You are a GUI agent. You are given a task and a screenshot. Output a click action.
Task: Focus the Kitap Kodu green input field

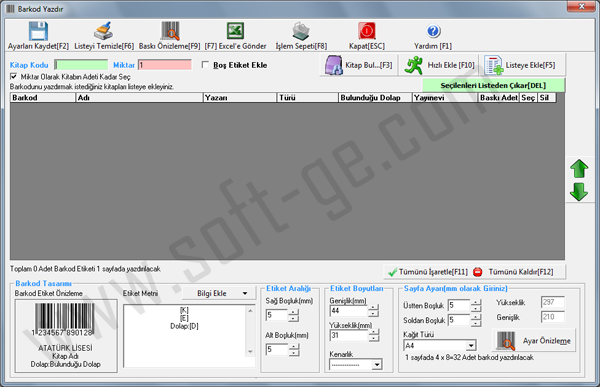(x=81, y=65)
